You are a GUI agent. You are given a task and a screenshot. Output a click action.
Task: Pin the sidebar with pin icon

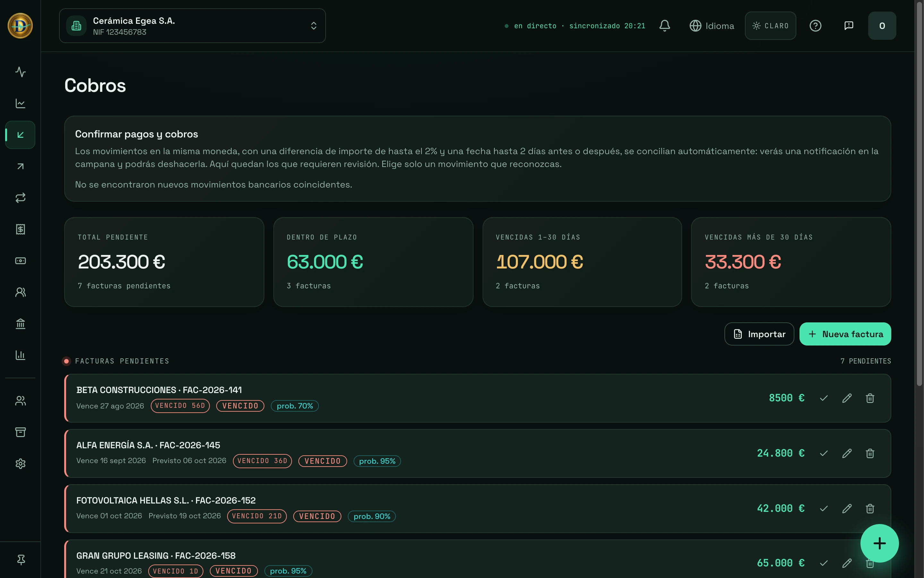21,560
